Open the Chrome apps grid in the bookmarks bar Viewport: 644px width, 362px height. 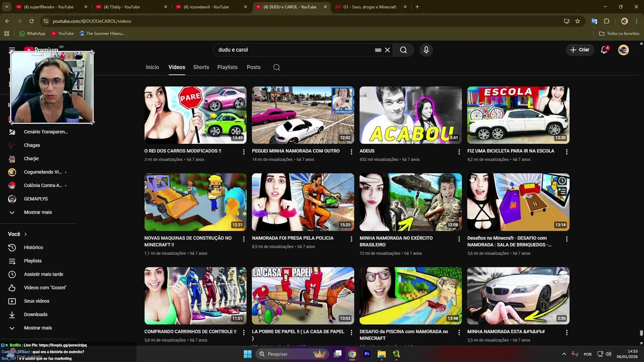tap(7, 33)
